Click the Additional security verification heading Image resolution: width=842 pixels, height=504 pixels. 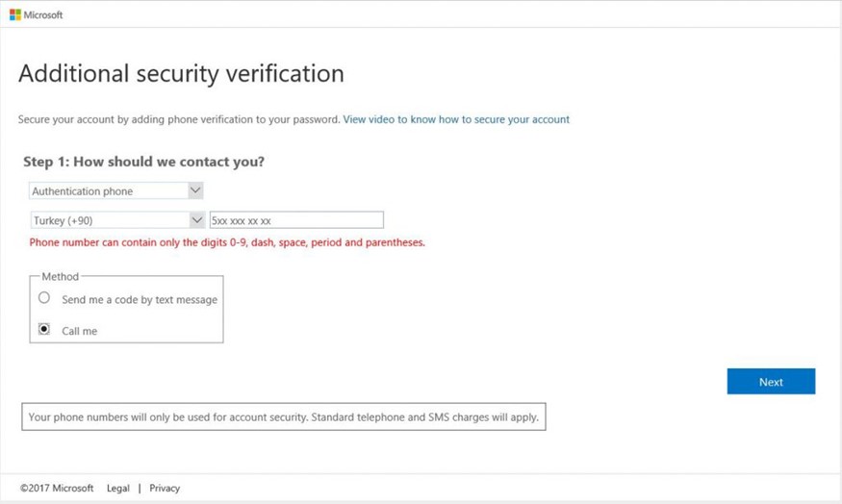click(182, 73)
